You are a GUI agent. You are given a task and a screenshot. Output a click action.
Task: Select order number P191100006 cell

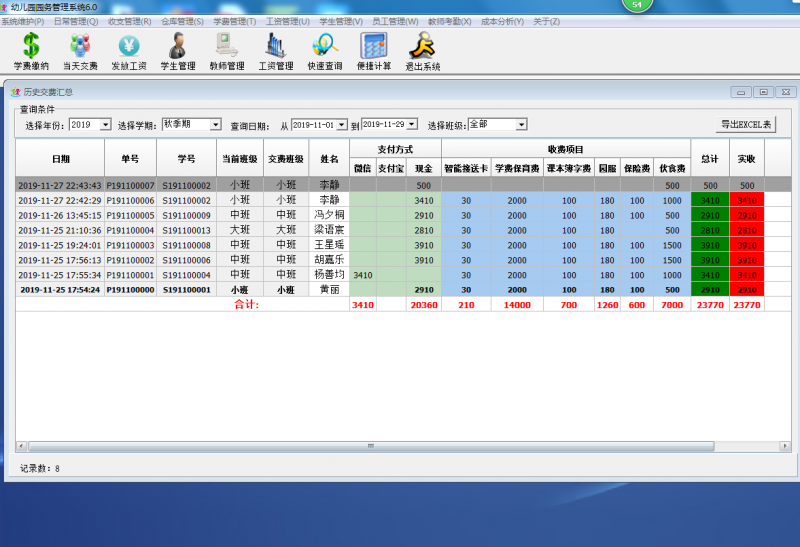coord(131,201)
